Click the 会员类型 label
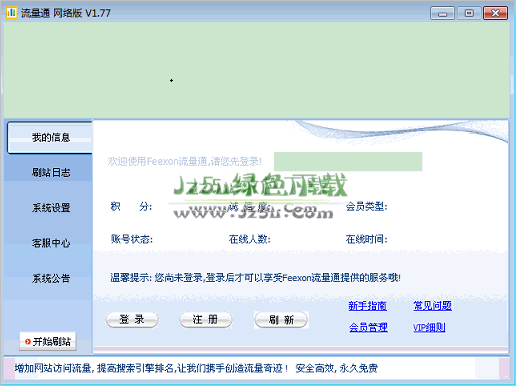 (366, 207)
